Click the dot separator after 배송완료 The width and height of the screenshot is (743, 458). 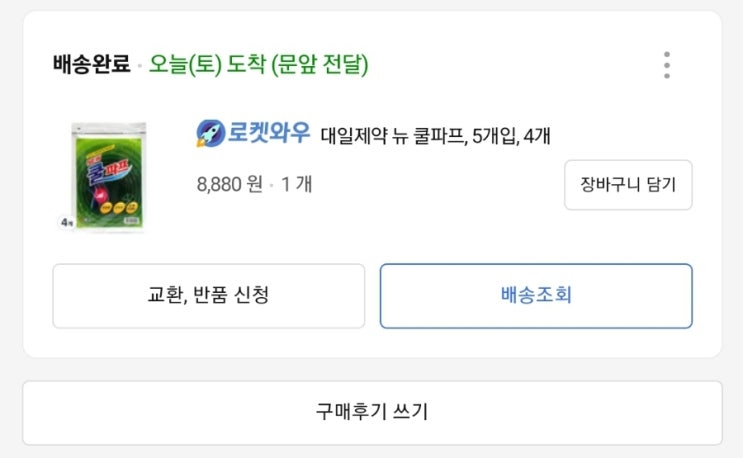pyautogui.click(x=140, y=67)
